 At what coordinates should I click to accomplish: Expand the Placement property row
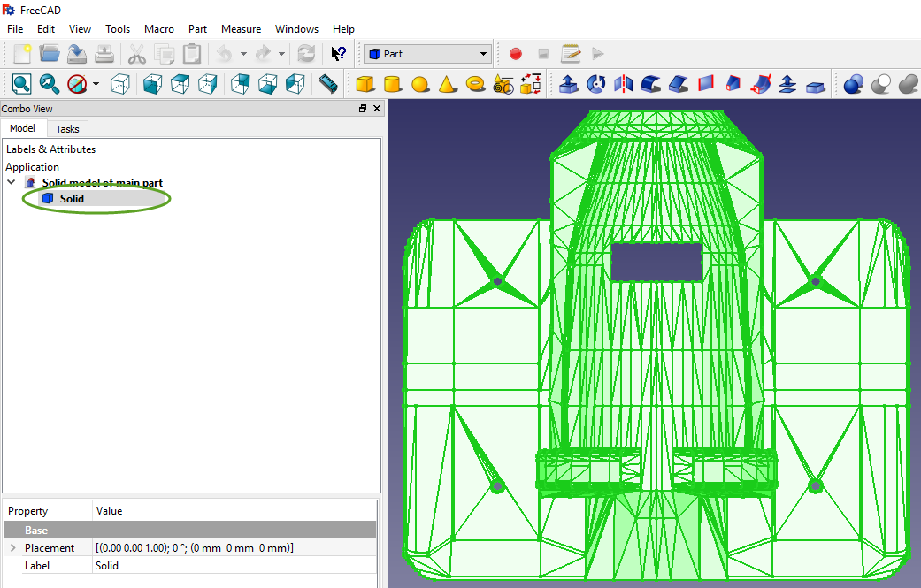12,547
